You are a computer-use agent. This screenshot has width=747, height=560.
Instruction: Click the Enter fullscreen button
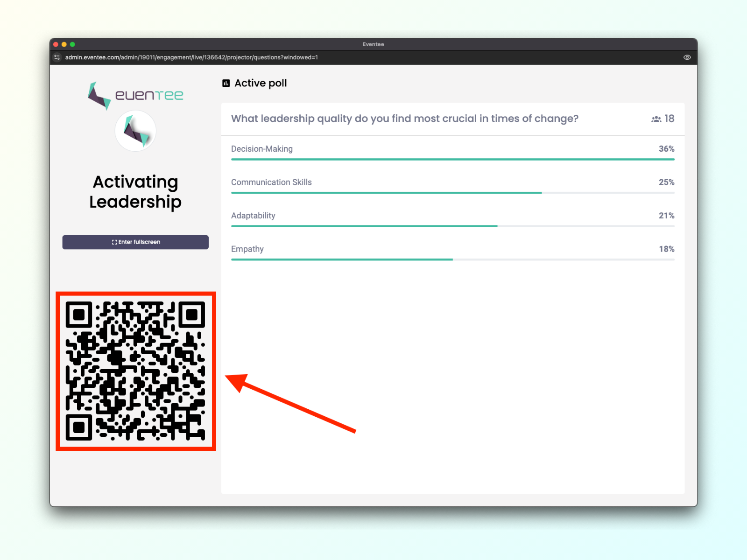click(135, 242)
